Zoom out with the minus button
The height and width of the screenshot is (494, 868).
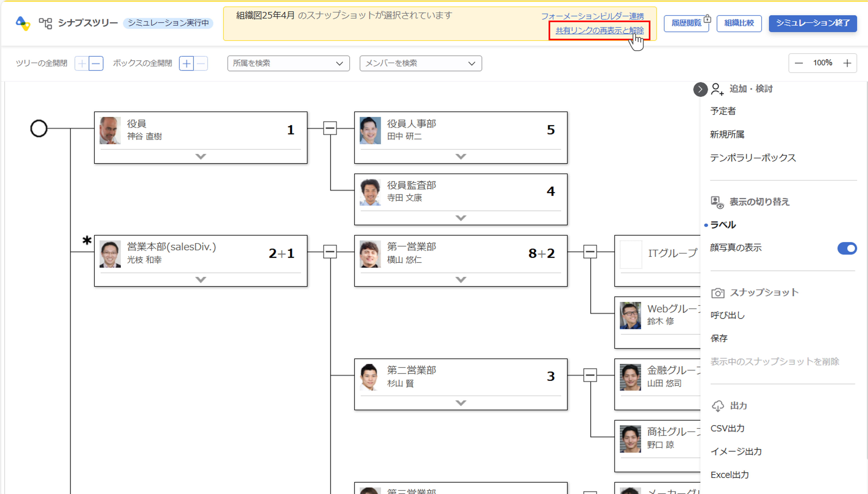[x=799, y=63]
